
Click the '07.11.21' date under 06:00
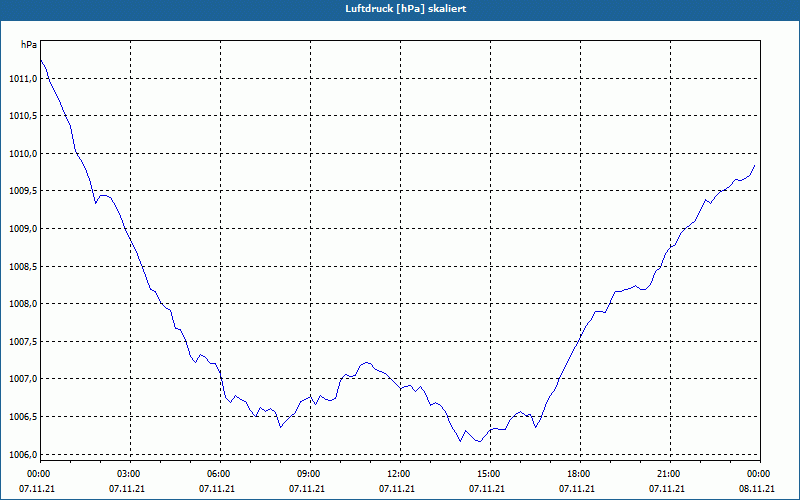pyautogui.click(x=216, y=489)
